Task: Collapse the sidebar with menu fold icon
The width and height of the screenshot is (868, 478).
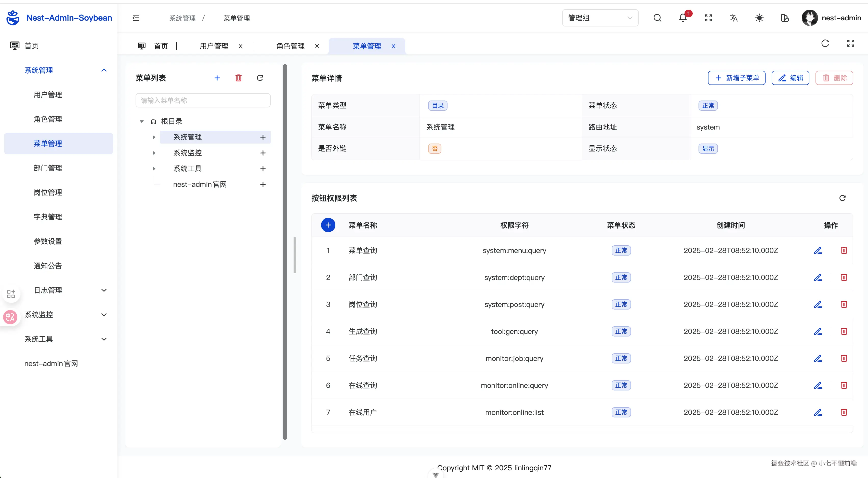Action: click(x=136, y=18)
